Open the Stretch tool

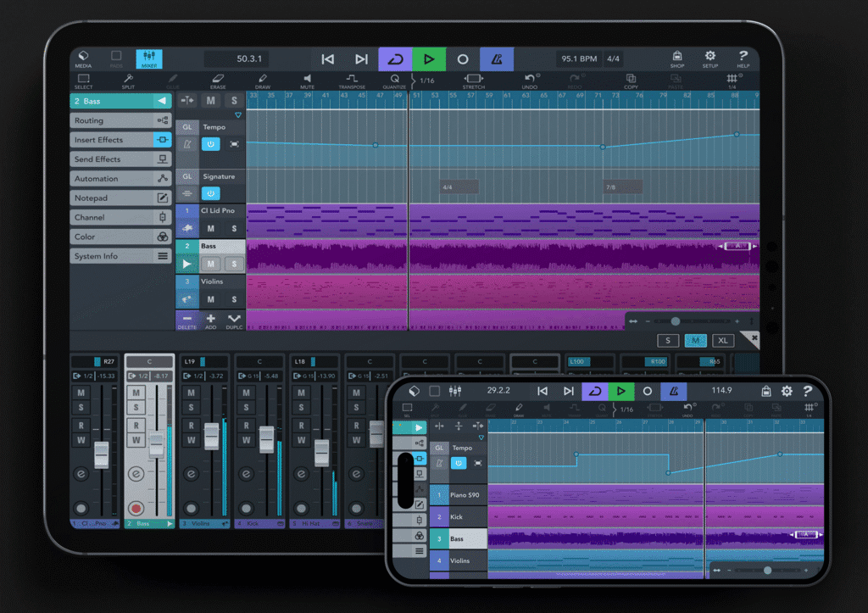pyautogui.click(x=473, y=81)
